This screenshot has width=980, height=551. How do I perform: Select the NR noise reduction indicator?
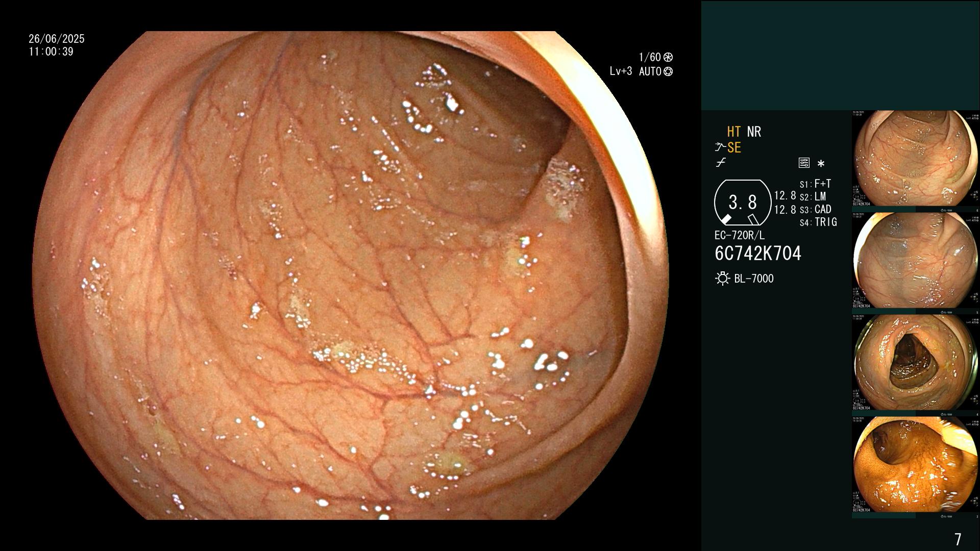(754, 132)
